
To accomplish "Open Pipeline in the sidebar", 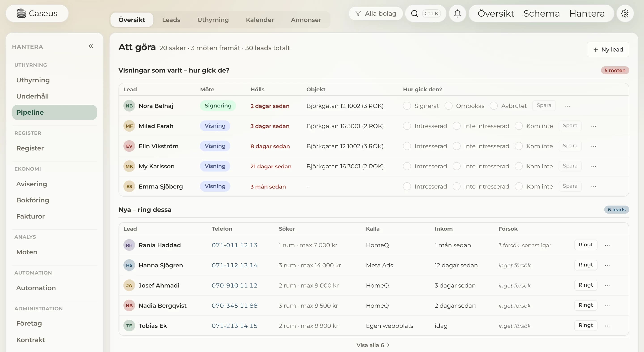I will click(x=54, y=112).
